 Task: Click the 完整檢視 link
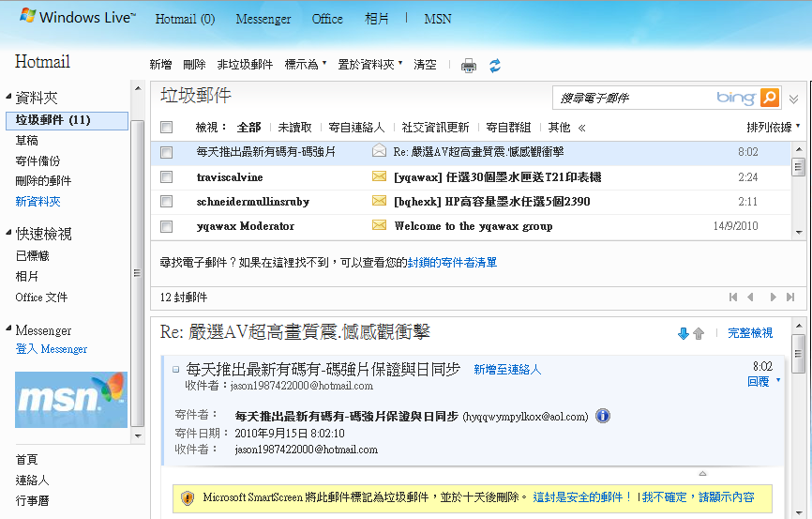750,333
